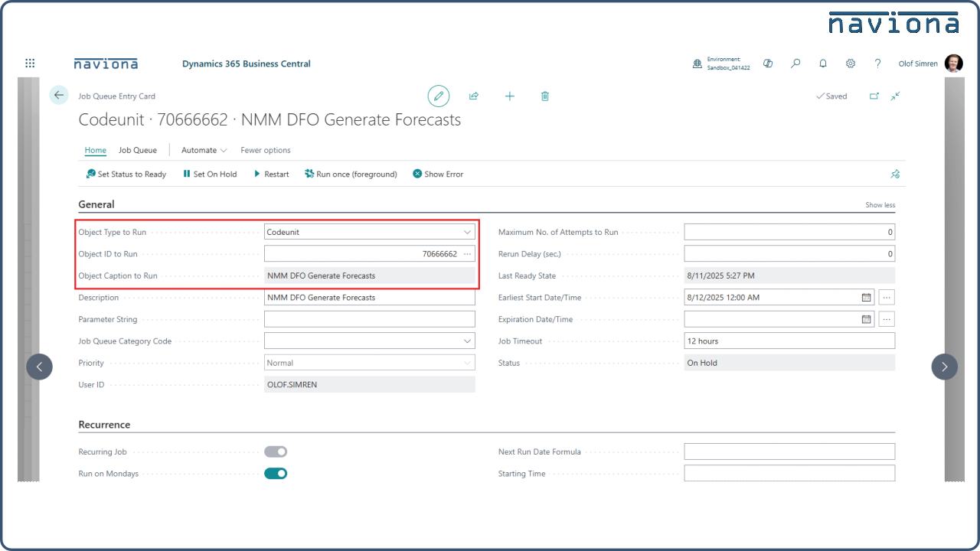
Task: Click the Restart action
Action: click(x=272, y=174)
